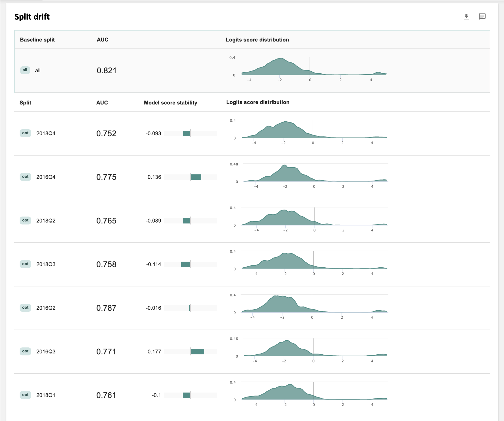Image resolution: width=504 pixels, height=421 pixels.
Task: Click the oot badge for 2018Q1
Action: [x=25, y=395]
